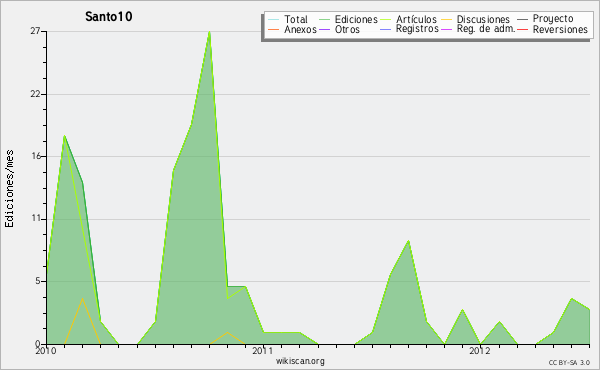Click the light blue Total line swatch
The width and height of the screenshot is (600, 370).
tap(274, 20)
